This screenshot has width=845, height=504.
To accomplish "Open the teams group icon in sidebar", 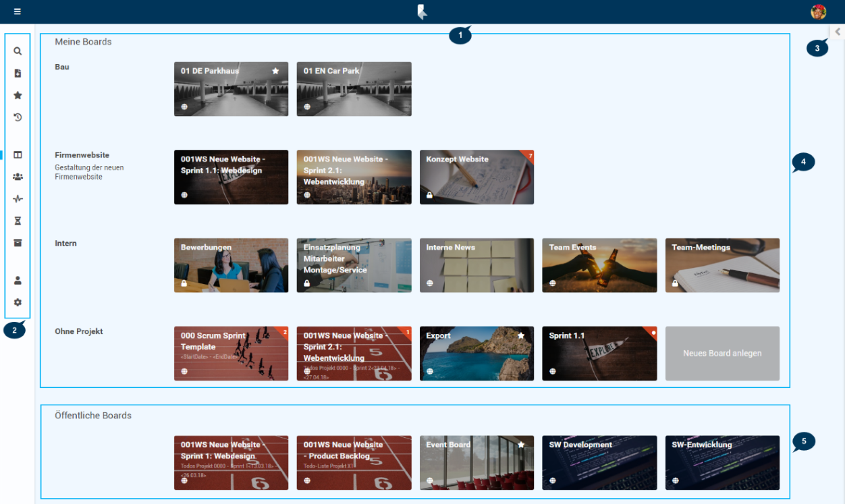I will click(18, 177).
